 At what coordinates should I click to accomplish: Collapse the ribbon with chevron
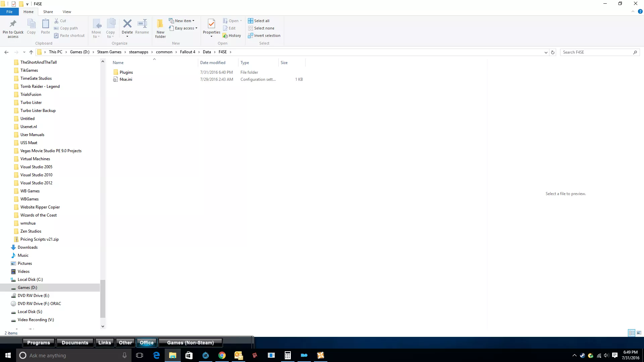pyautogui.click(x=633, y=11)
